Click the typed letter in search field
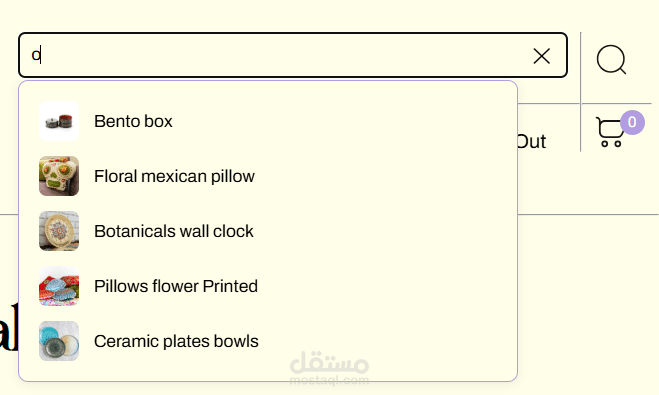Viewport: 659px width, 395px height. point(36,55)
